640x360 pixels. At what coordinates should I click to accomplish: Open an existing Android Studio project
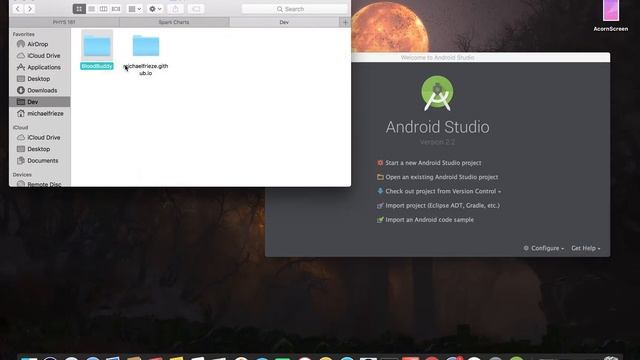click(x=442, y=177)
